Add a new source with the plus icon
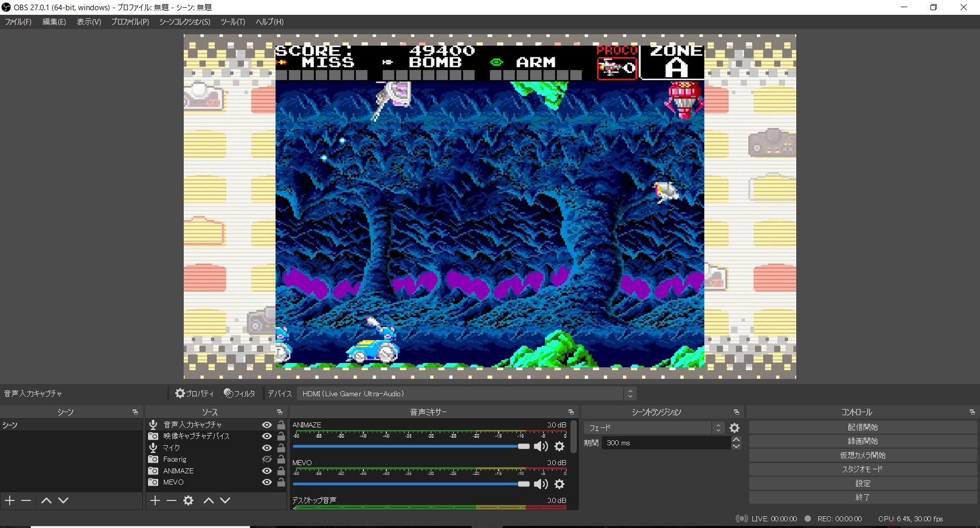 tap(155, 500)
